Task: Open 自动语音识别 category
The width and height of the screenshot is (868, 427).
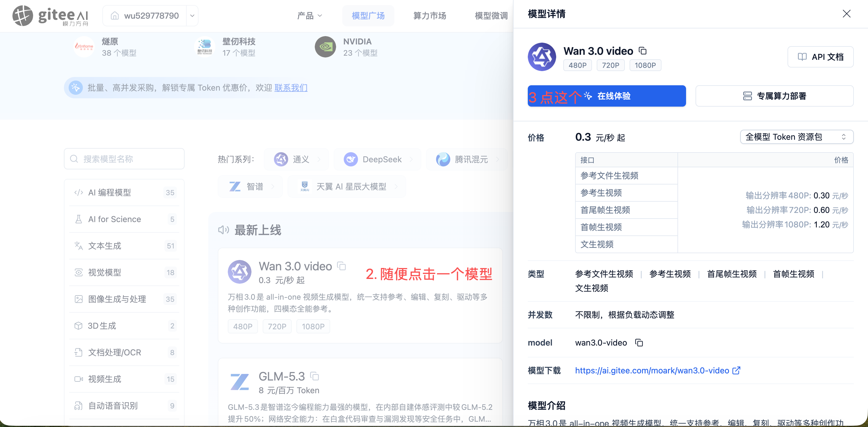Action: pyautogui.click(x=124, y=406)
